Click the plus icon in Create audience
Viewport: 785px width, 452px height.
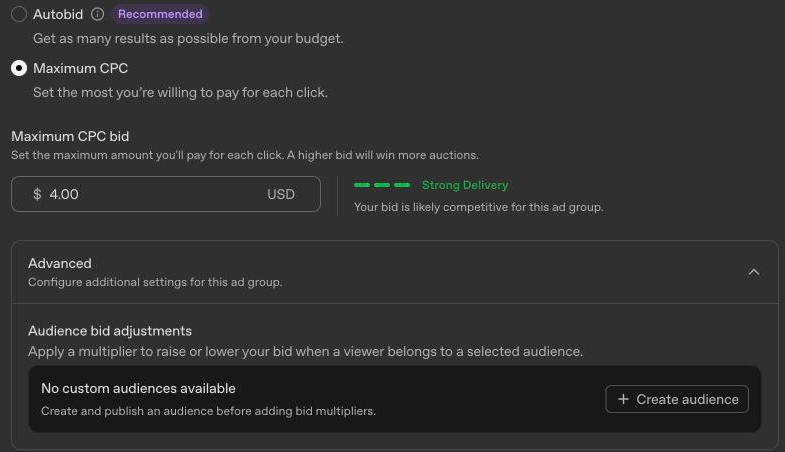click(623, 399)
